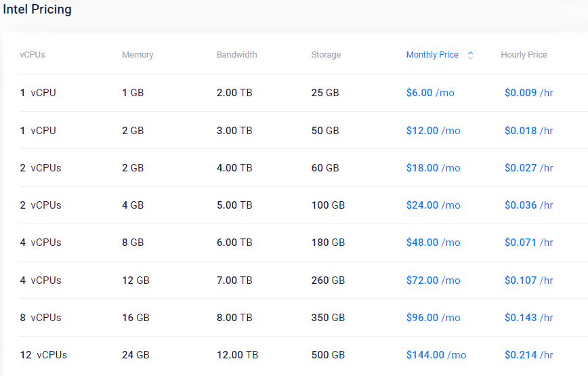
Task: Select the $72.00 /mo monthly price
Action: pos(433,280)
